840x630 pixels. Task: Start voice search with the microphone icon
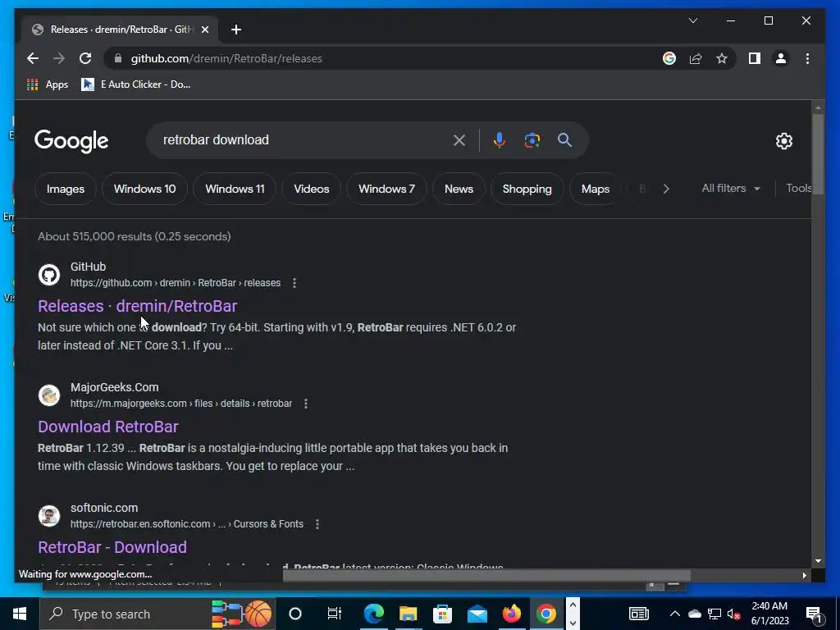(x=499, y=140)
